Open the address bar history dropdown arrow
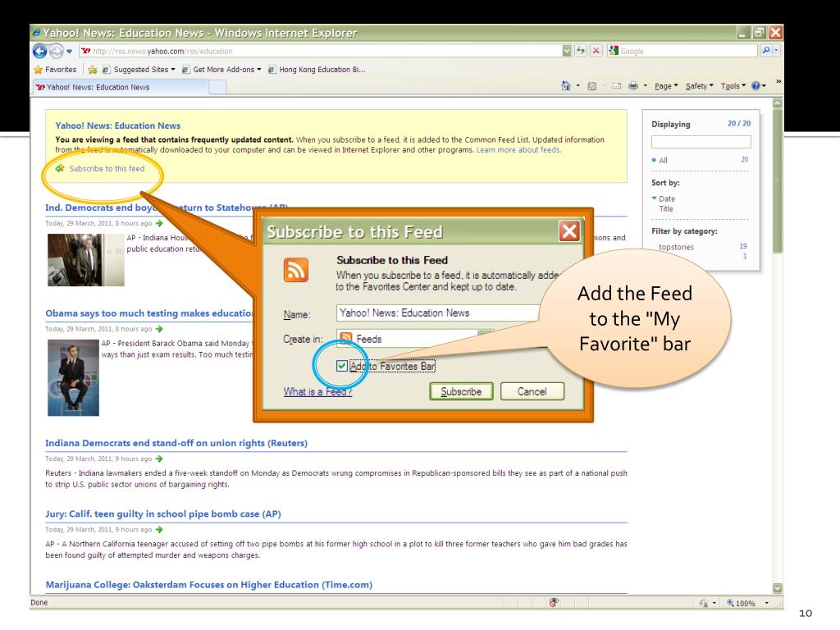Image resolution: width=840 pixels, height=630 pixels. point(567,51)
